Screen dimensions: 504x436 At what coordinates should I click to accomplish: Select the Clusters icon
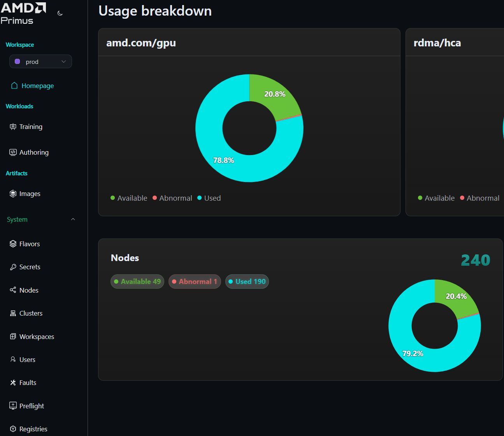coord(13,313)
